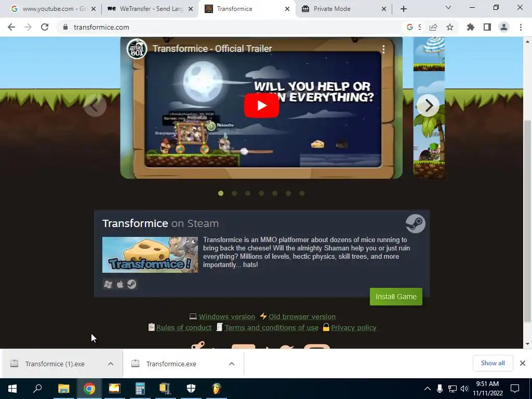Click the page vertical scrollbar thumb
The width and height of the screenshot is (532, 399).
527,220
